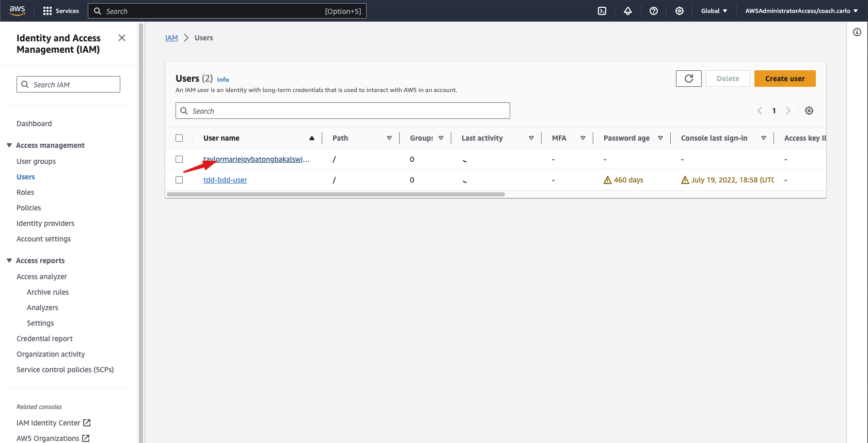
Task: Open table preferences gear icon
Action: coord(809,111)
